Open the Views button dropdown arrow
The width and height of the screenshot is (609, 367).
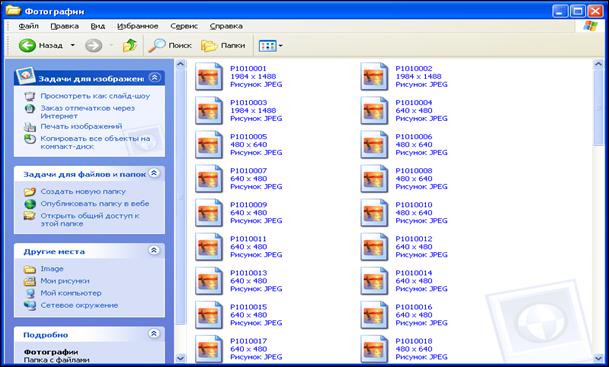[x=280, y=46]
